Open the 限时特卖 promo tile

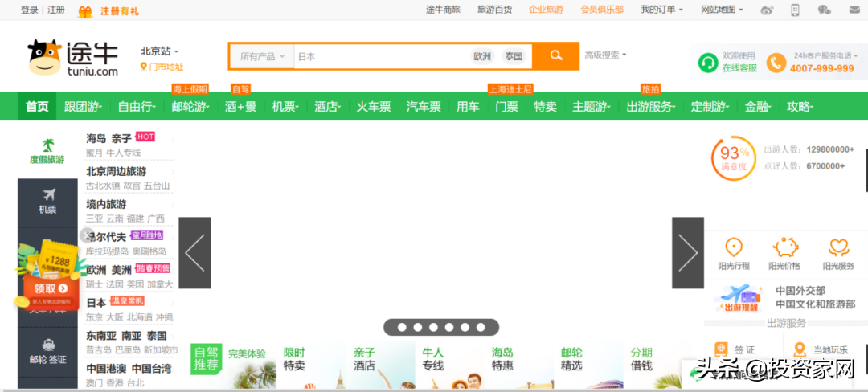(310, 366)
